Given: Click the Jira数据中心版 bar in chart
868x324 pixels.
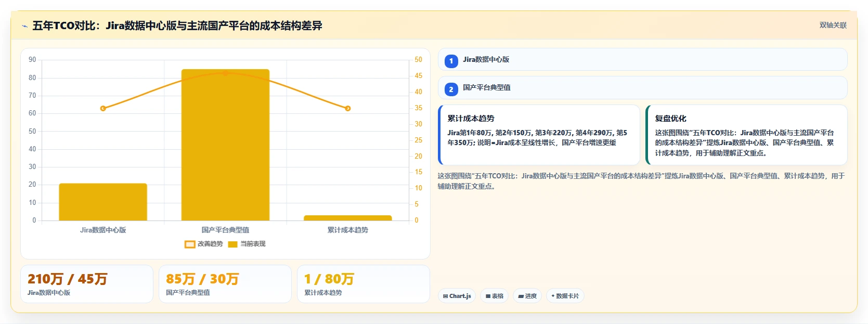Looking at the screenshot, I should (x=103, y=202).
